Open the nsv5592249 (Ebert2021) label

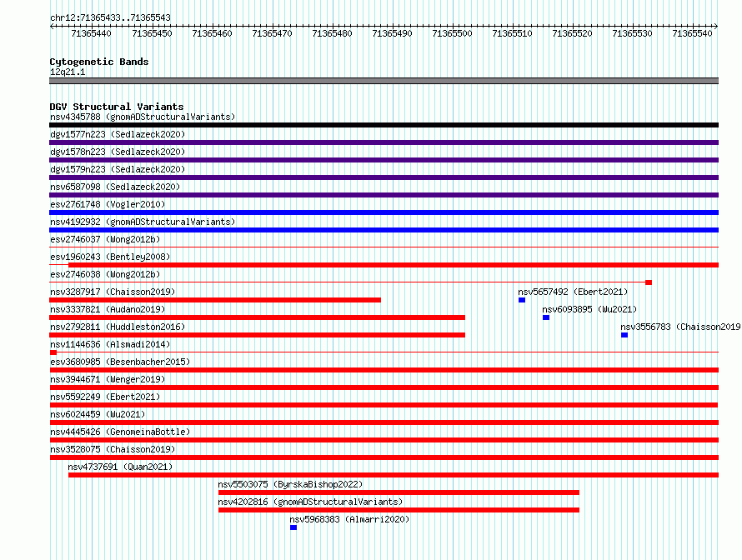click(105, 397)
